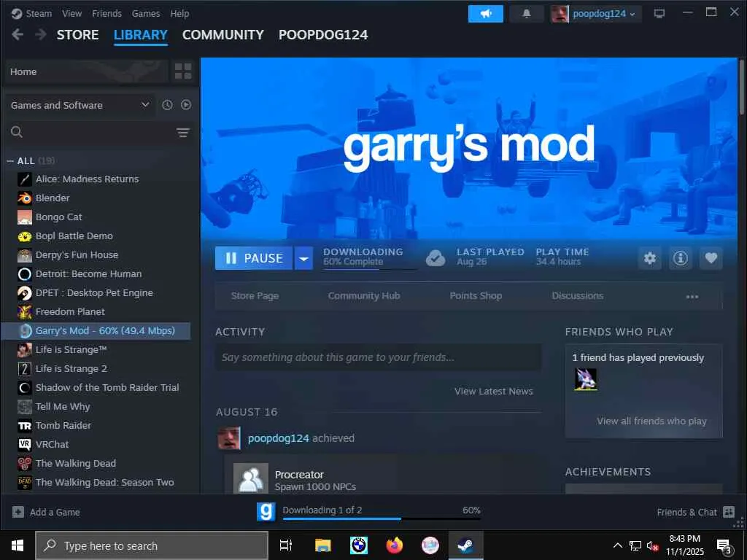Select Tomb Raider in library list
Screen dimensions: 747x560
click(x=63, y=425)
